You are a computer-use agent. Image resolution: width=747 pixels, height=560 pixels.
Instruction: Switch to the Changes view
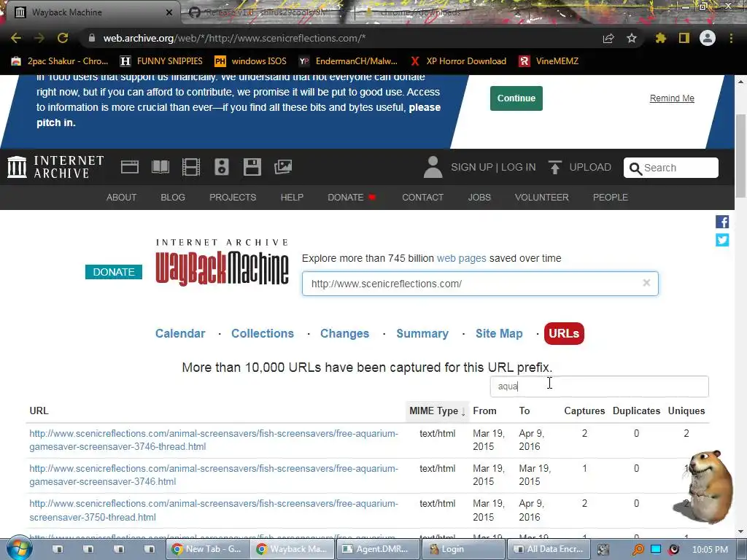344,333
